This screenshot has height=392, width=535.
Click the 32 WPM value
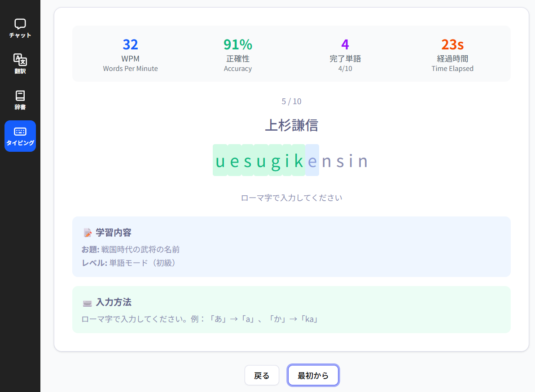[130, 44]
